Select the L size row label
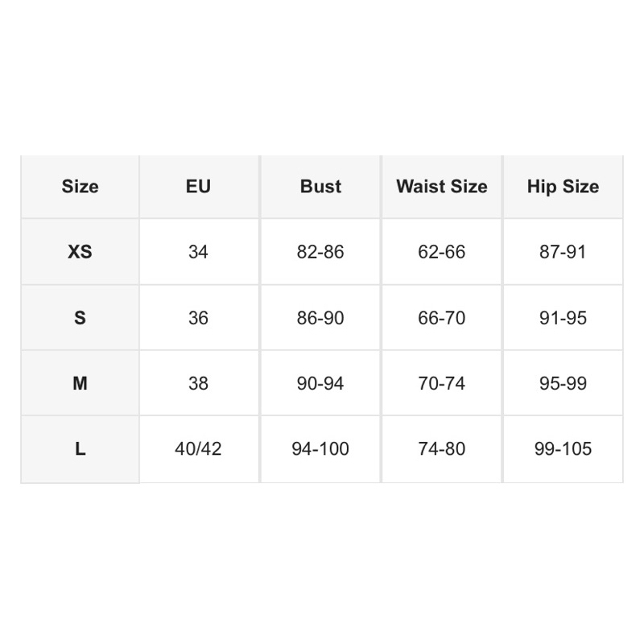 (80, 449)
